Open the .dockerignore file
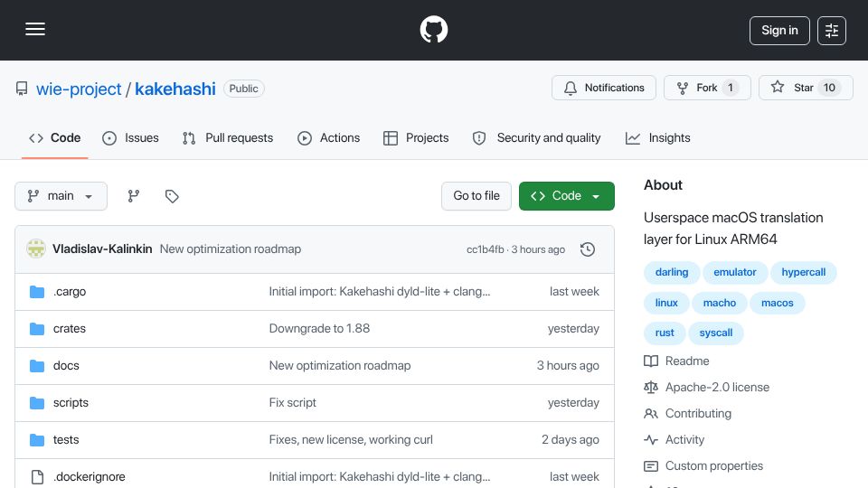This screenshot has width=868, height=488. [90, 477]
